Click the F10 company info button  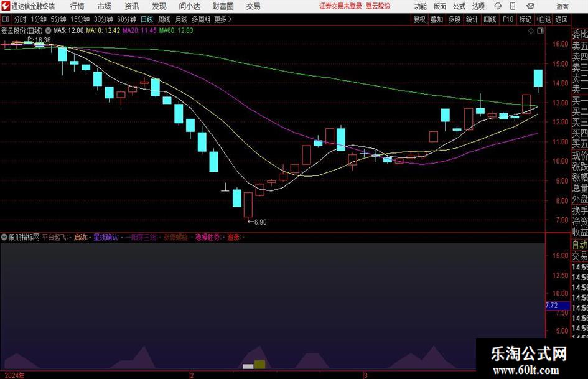(508, 19)
